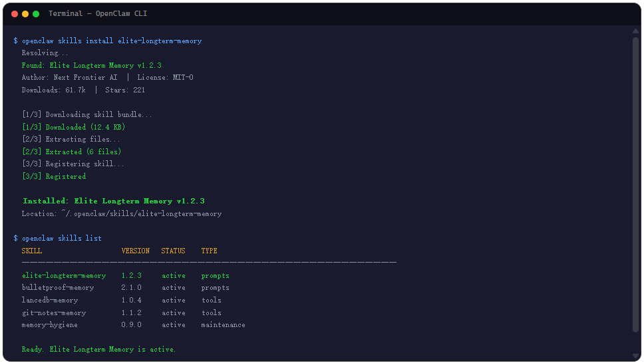Click 'Found: Elite Longterm Memory v1.2.3' line
The image size is (644, 363).
point(92,65)
